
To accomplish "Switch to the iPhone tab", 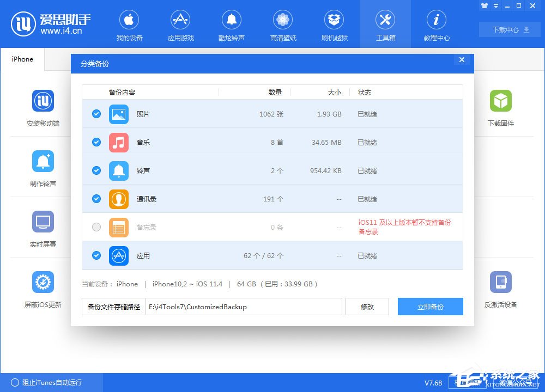I will click(22, 59).
